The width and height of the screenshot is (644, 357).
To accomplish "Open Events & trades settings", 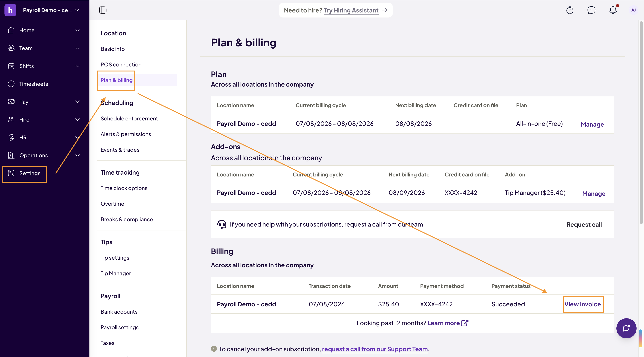I will pos(120,150).
